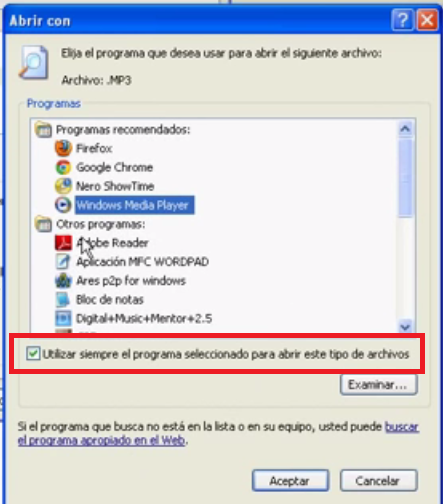Select the Ares p2p icon
The height and width of the screenshot is (504, 443).
coord(63,281)
